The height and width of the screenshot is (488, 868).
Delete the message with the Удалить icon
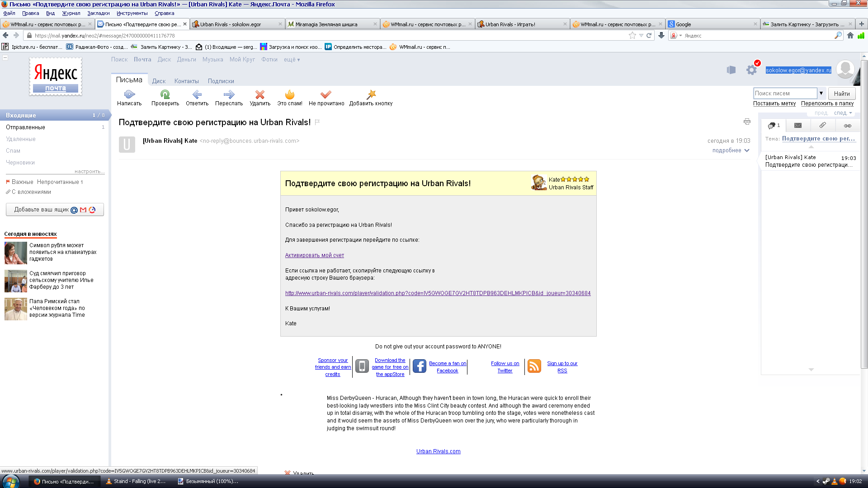(260, 94)
